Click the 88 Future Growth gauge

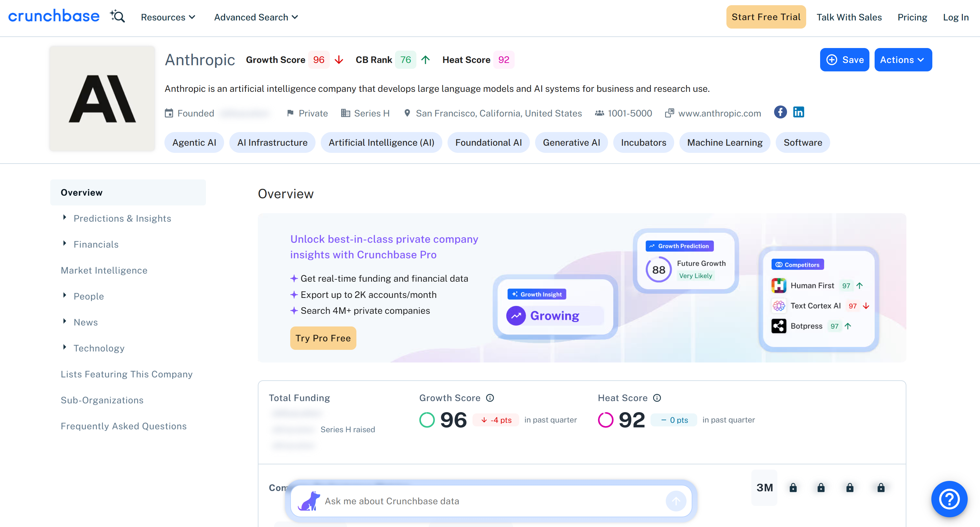659,270
